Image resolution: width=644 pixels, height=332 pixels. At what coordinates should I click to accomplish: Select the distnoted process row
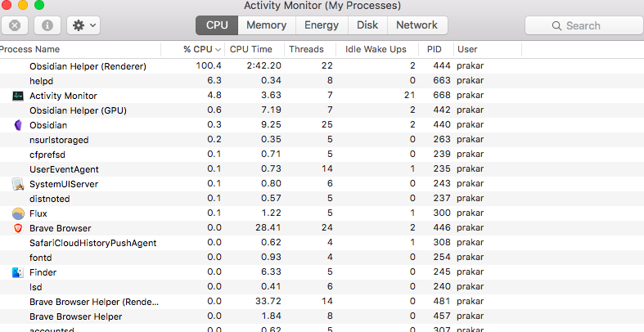[322, 199]
